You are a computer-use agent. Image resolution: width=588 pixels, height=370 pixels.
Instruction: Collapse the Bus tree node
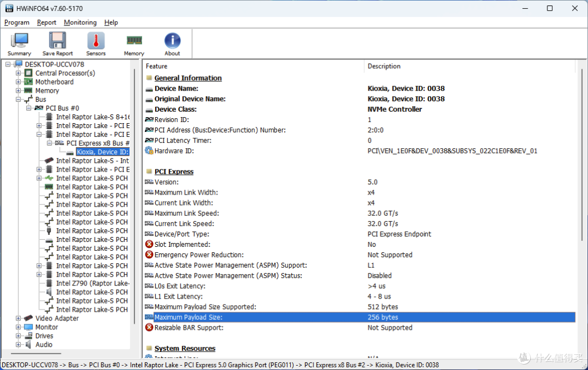(x=18, y=99)
